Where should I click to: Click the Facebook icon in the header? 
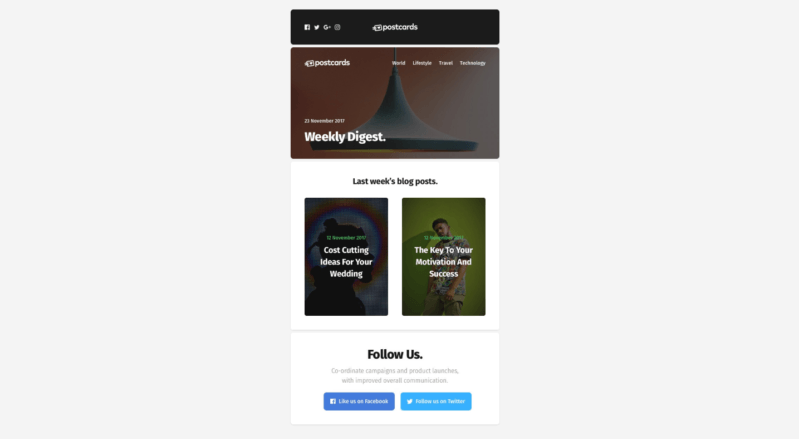point(307,28)
